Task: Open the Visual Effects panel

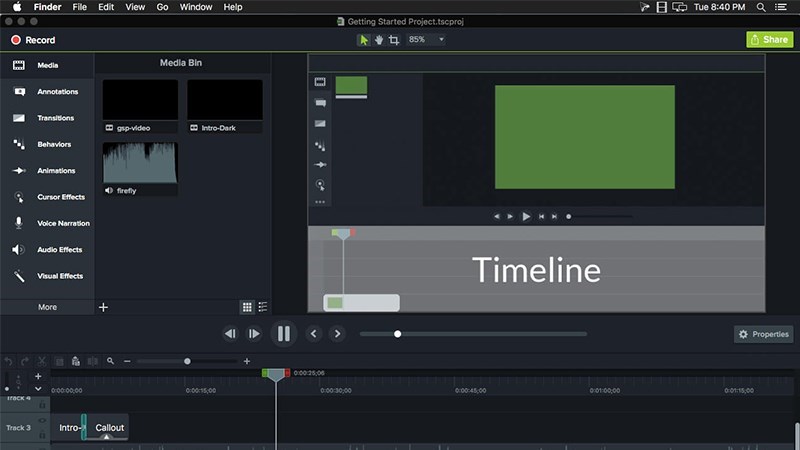Action: pyautogui.click(x=60, y=276)
